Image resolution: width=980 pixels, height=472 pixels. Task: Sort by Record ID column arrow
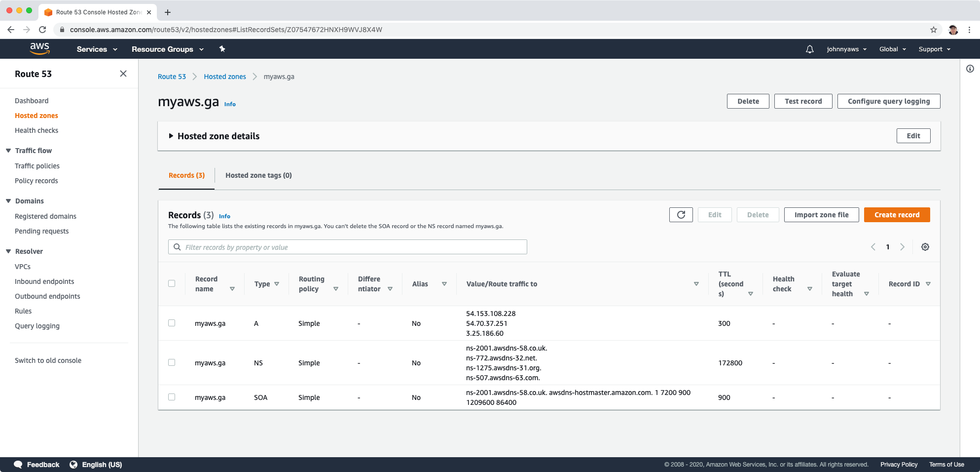pyautogui.click(x=928, y=284)
